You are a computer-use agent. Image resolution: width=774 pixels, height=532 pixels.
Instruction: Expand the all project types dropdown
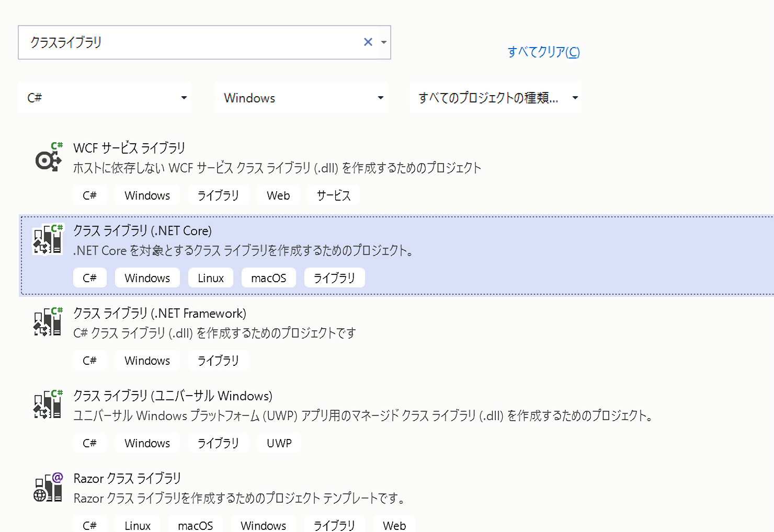click(x=495, y=98)
